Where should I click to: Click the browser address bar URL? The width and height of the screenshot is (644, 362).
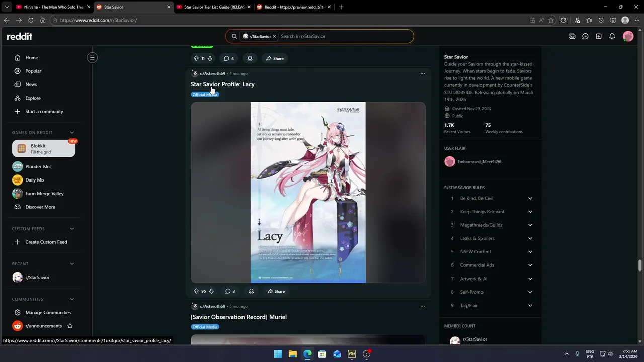point(98,20)
